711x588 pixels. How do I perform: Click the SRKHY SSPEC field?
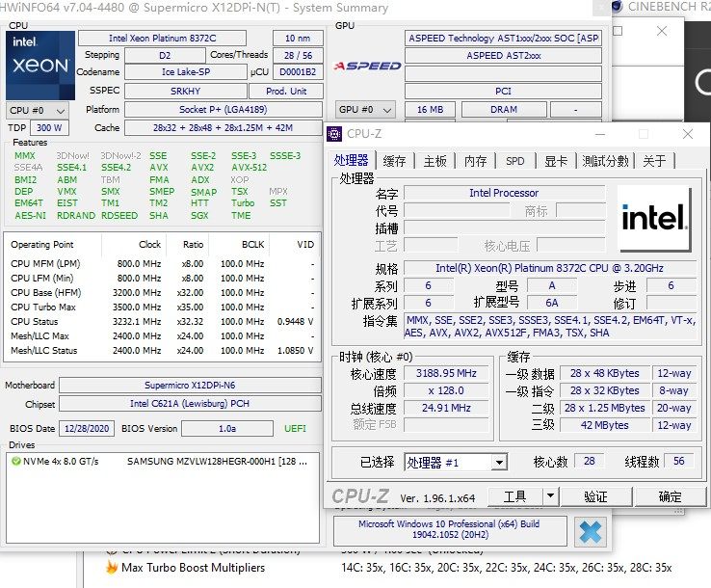click(186, 92)
